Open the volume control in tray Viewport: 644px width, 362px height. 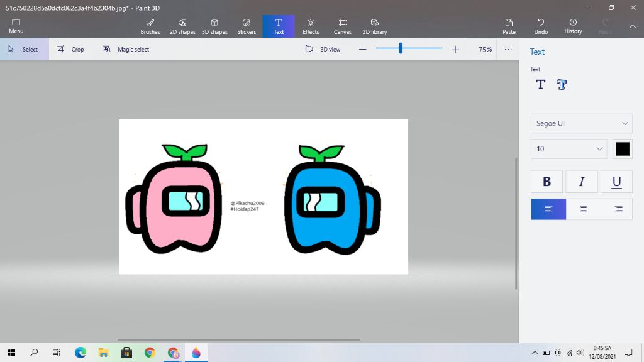click(x=580, y=353)
